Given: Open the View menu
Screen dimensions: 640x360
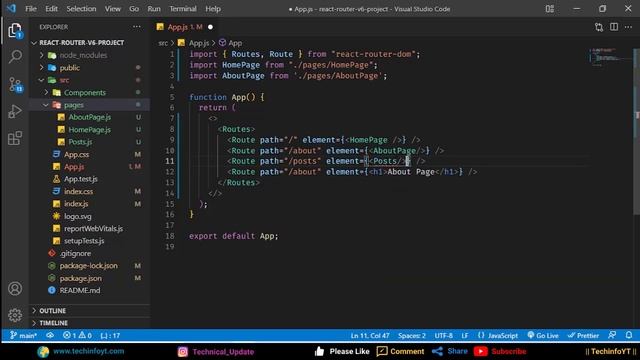Looking at the screenshot, I should 113,9.
